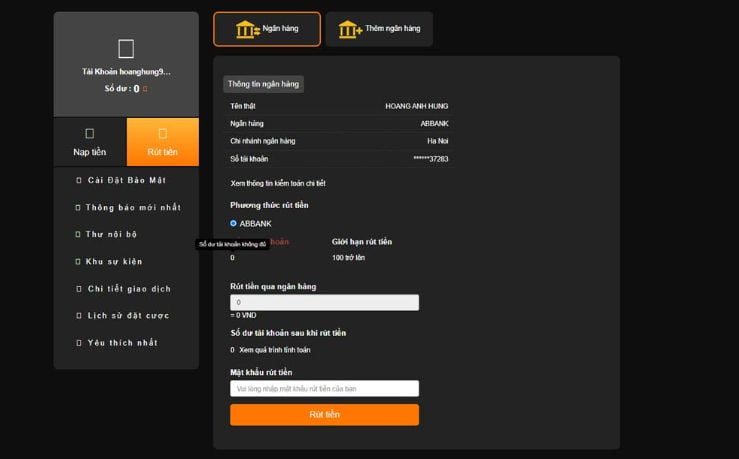The height and width of the screenshot is (459, 739).
Task: Select the orange Rút tiền sidebar tab
Action: [x=163, y=142]
